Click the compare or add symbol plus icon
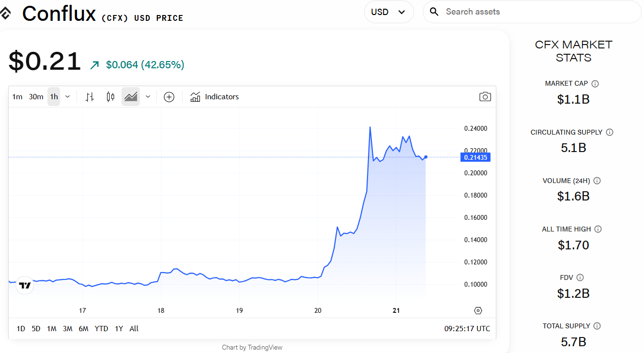 169,97
